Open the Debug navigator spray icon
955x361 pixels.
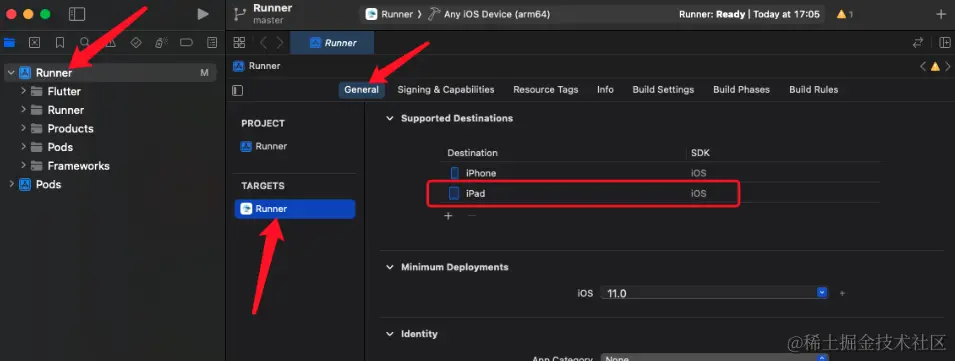coord(161,43)
